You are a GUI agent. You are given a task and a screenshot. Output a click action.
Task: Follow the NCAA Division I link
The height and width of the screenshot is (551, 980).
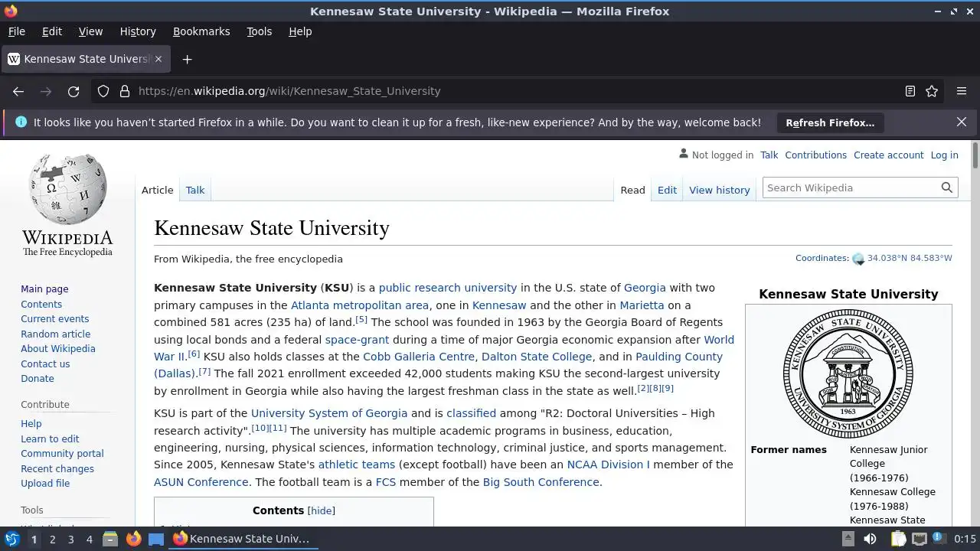[608, 465]
